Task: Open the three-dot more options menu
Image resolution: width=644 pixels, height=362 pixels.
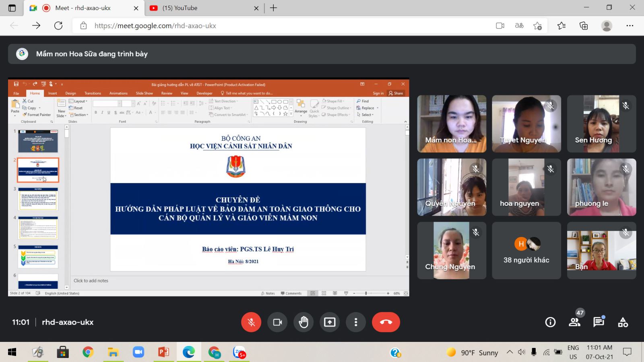Action: tap(356, 322)
